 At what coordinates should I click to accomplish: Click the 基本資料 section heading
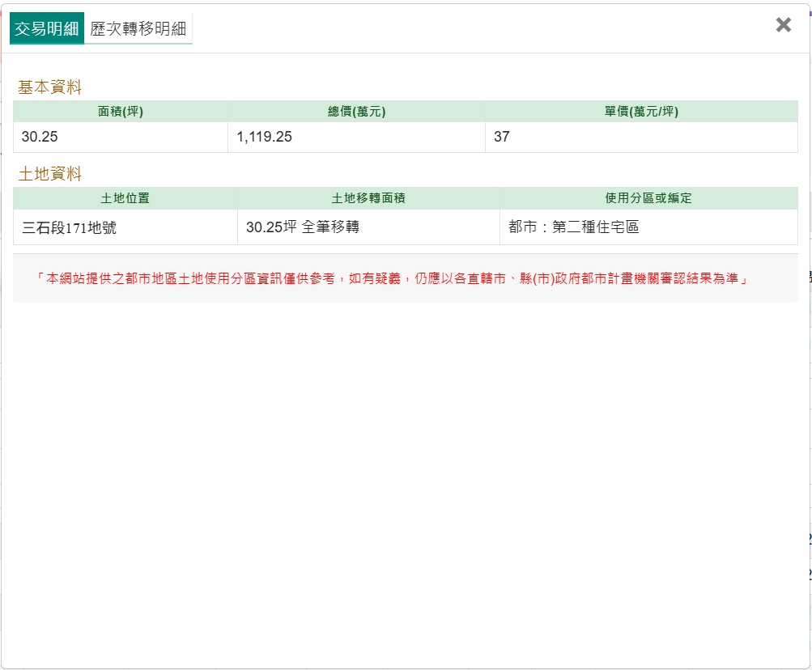tap(50, 87)
